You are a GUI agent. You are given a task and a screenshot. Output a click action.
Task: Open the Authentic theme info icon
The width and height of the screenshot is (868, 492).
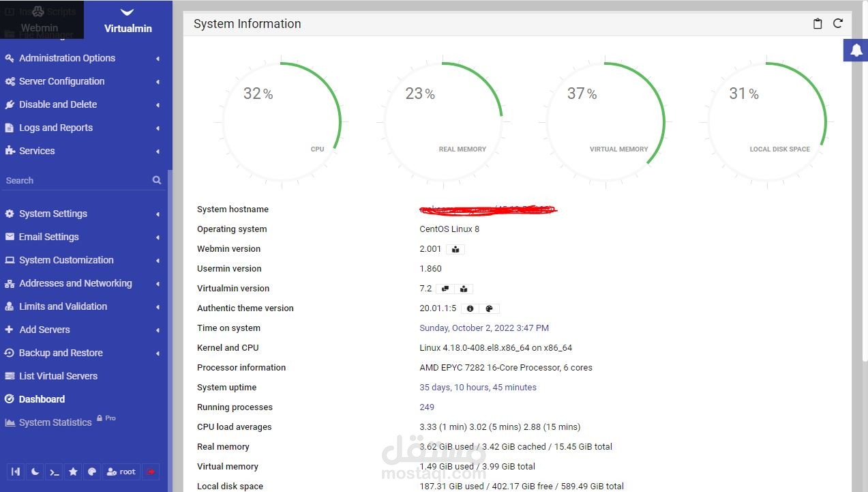(470, 308)
